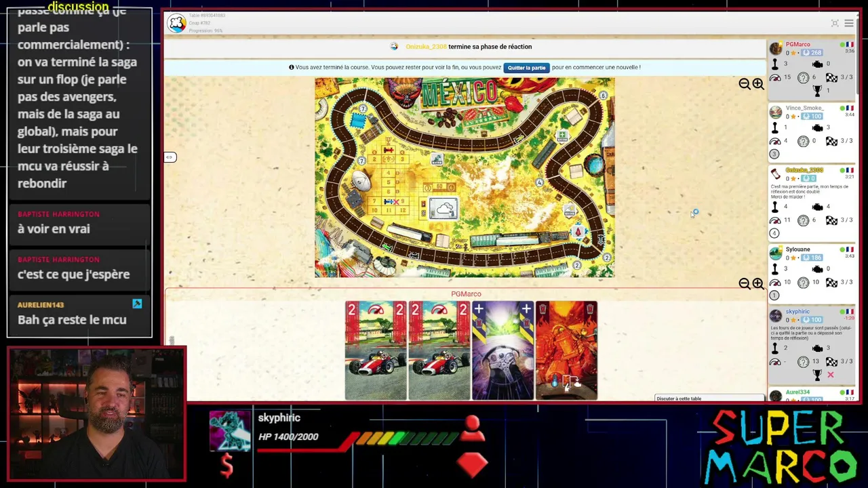Click skyphiric's trophy icon

click(x=817, y=375)
